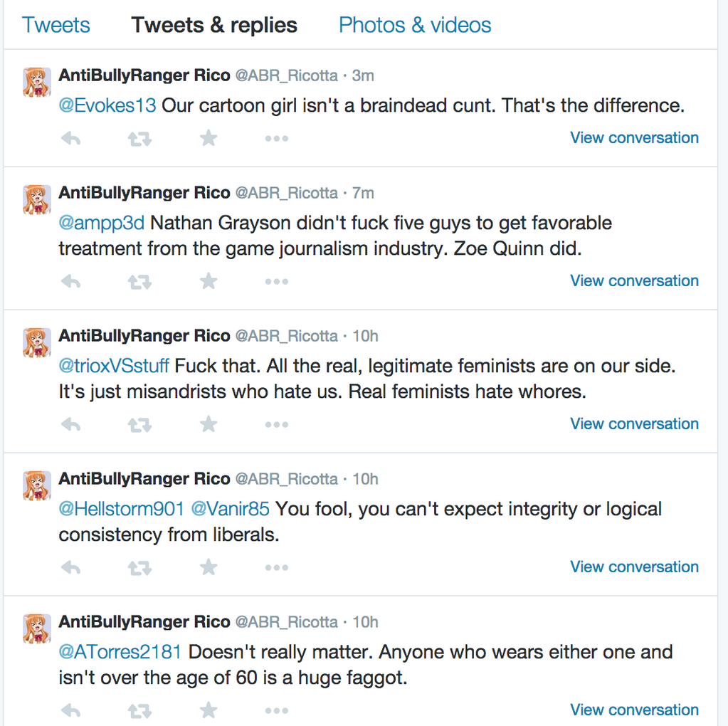Favorite the @ATorres2181 tweet
The width and height of the screenshot is (728, 726).
coord(209,710)
